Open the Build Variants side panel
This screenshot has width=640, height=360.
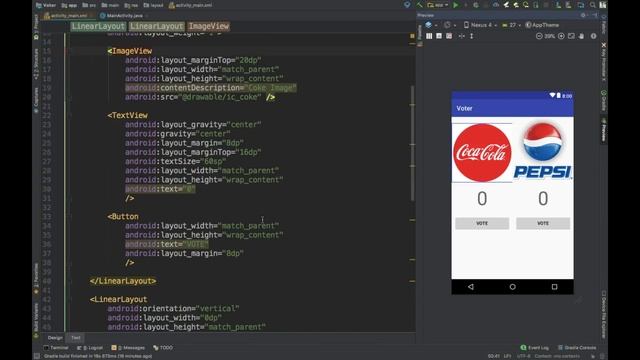36,320
